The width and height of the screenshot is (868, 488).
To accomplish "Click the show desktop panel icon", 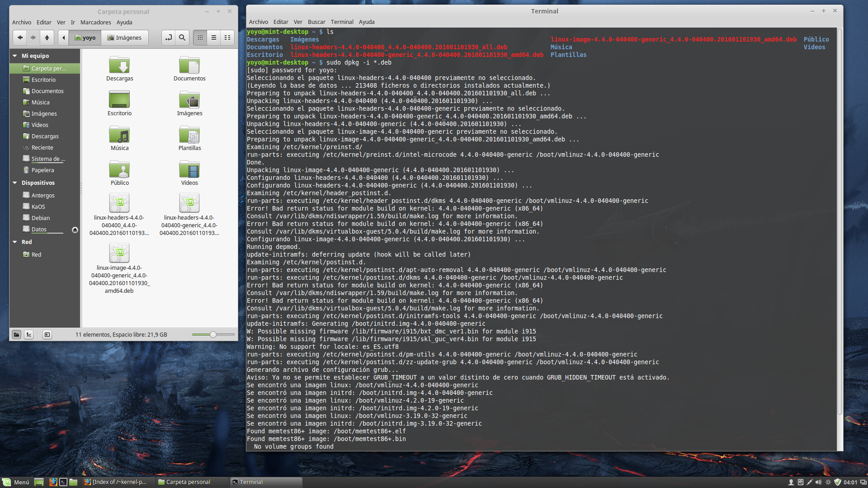I will pyautogui.click(x=39, y=482).
